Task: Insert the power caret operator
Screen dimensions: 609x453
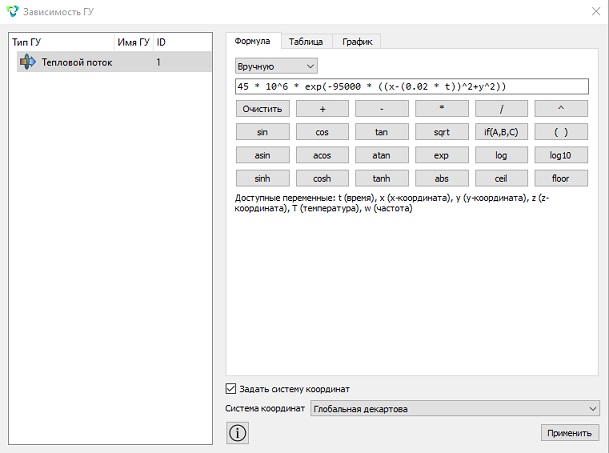Action: click(561, 109)
